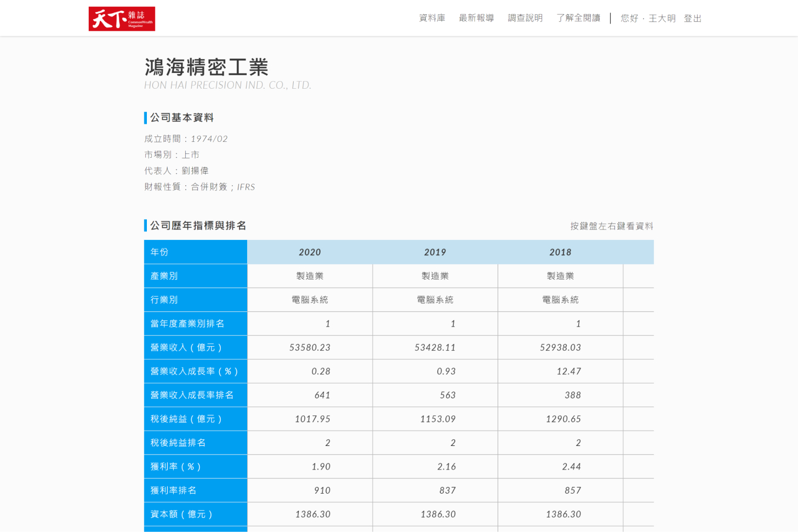
Task: Select the growth rank value 563
Action: tap(448, 395)
